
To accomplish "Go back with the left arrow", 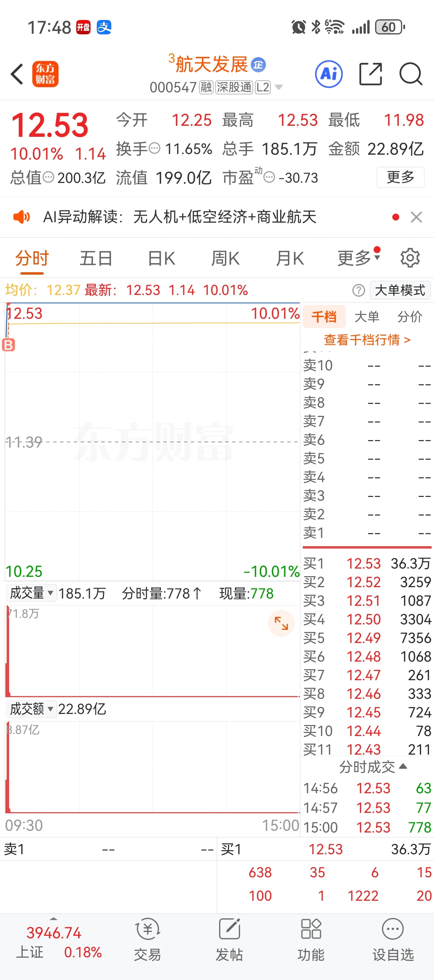I will [17, 74].
